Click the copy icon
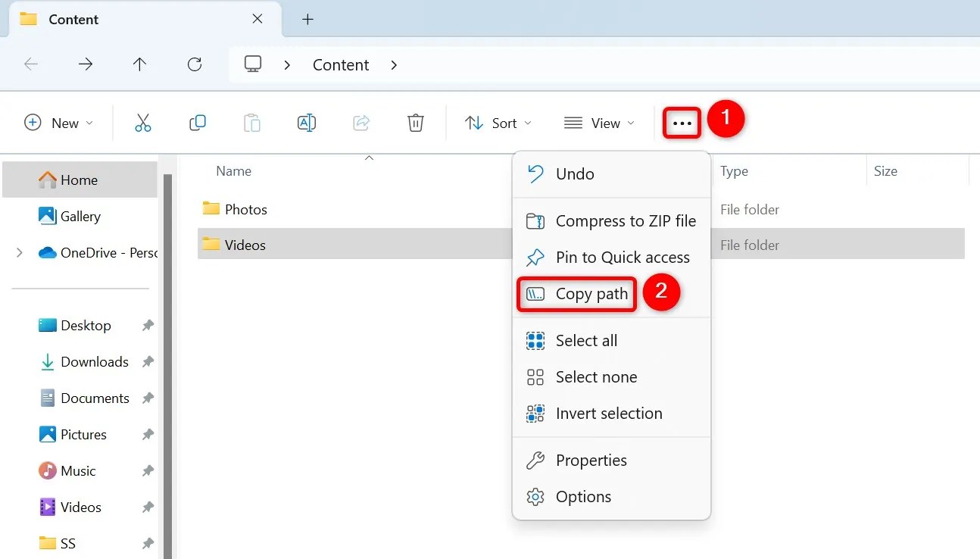The width and height of the screenshot is (980, 559). [x=198, y=122]
